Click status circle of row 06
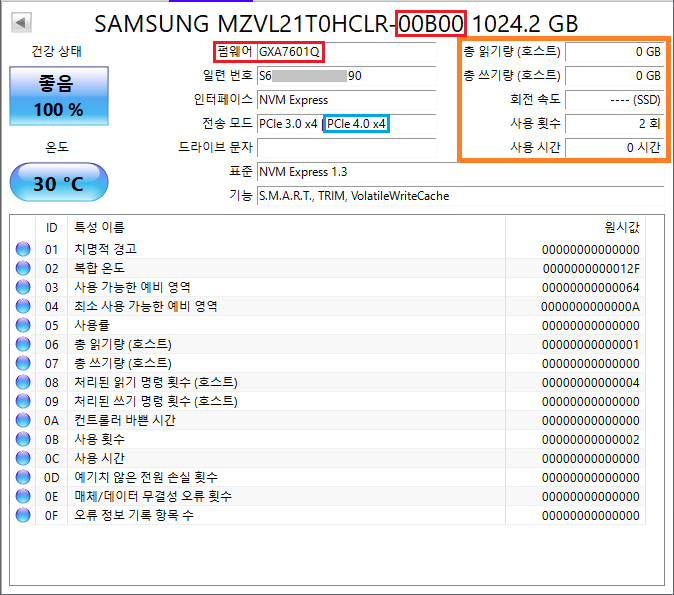This screenshot has width=674, height=595. (23, 344)
